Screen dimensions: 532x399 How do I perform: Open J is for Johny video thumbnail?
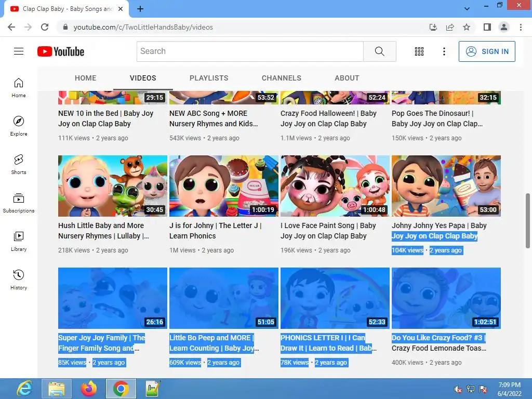(x=224, y=186)
